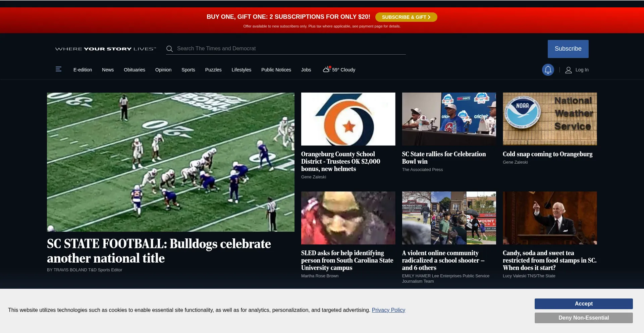The width and height of the screenshot is (644, 333).
Task: Open the Obituaries section
Action: point(134,70)
